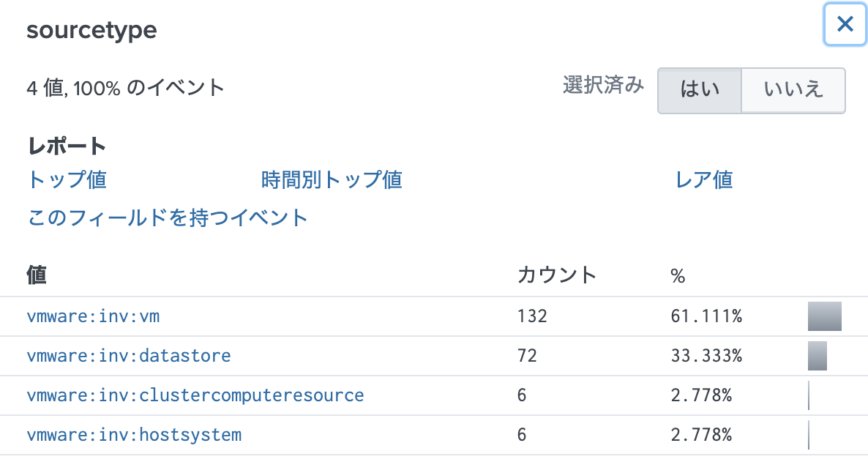The image size is (868, 473).
Task: Filter by vmware:inv:datastore value
Action: coord(129,356)
